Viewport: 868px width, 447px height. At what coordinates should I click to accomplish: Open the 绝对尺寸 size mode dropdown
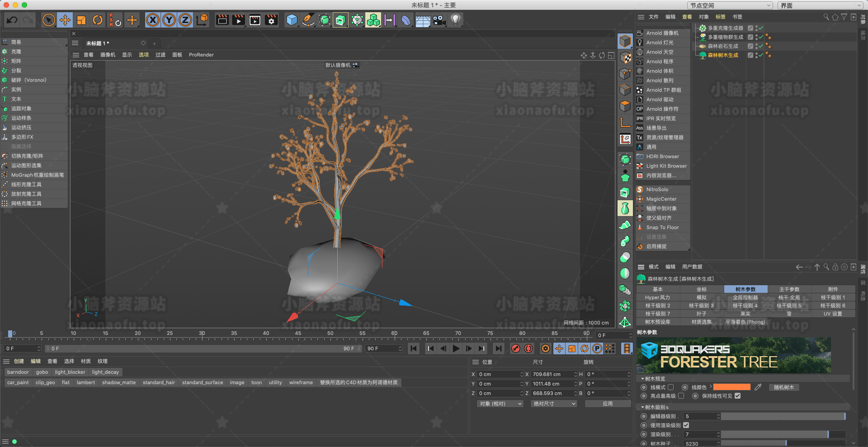coord(554,404)
